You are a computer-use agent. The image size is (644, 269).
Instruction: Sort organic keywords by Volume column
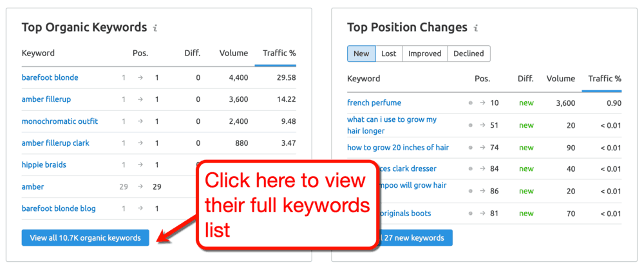click(234, 53)
